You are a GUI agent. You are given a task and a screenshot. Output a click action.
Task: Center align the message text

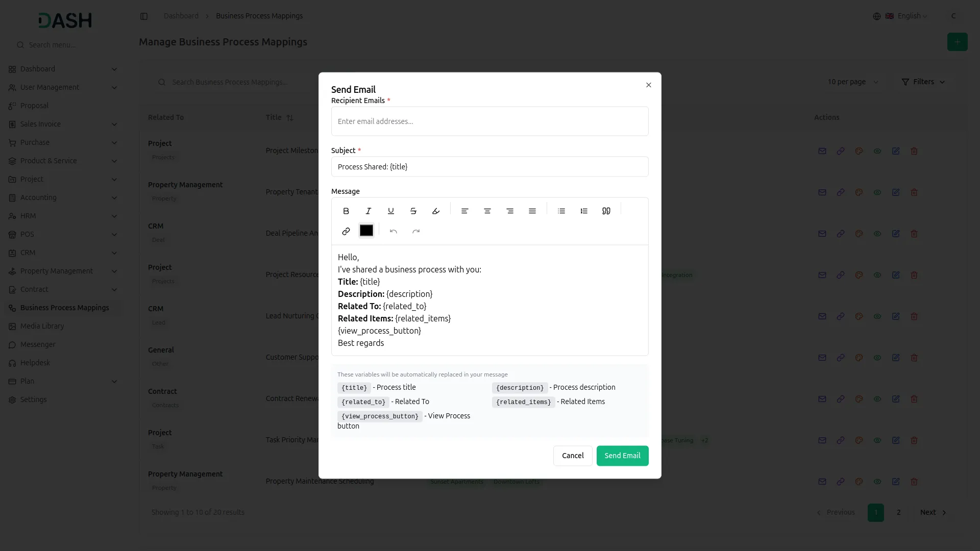tap(487, 211)
